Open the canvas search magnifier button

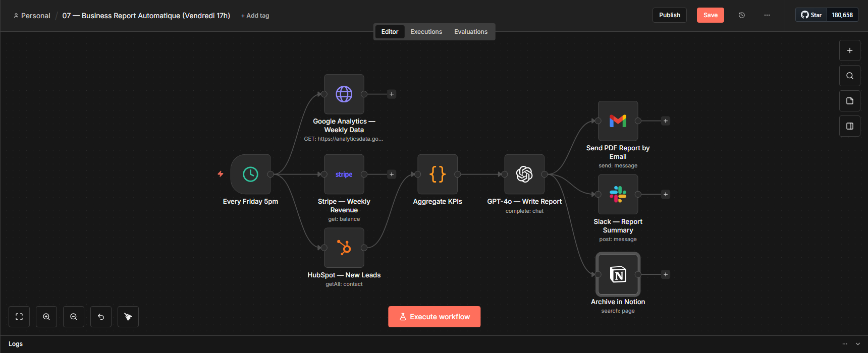pos(850,76)
